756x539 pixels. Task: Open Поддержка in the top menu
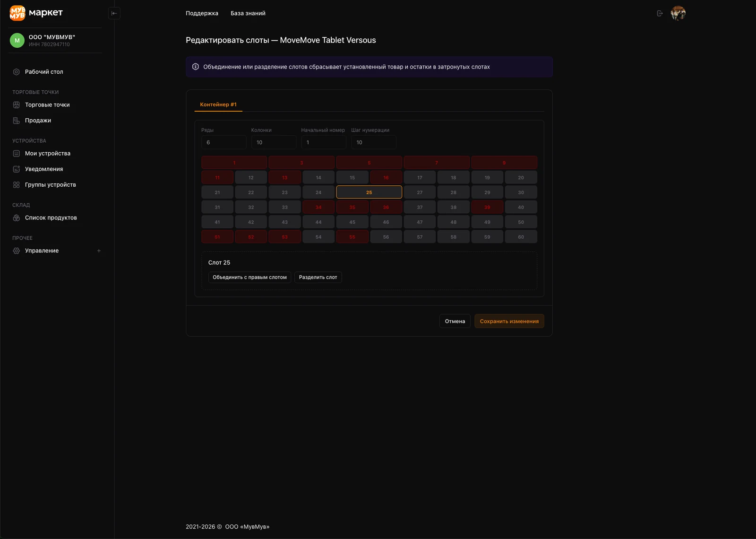coord(202,13)
